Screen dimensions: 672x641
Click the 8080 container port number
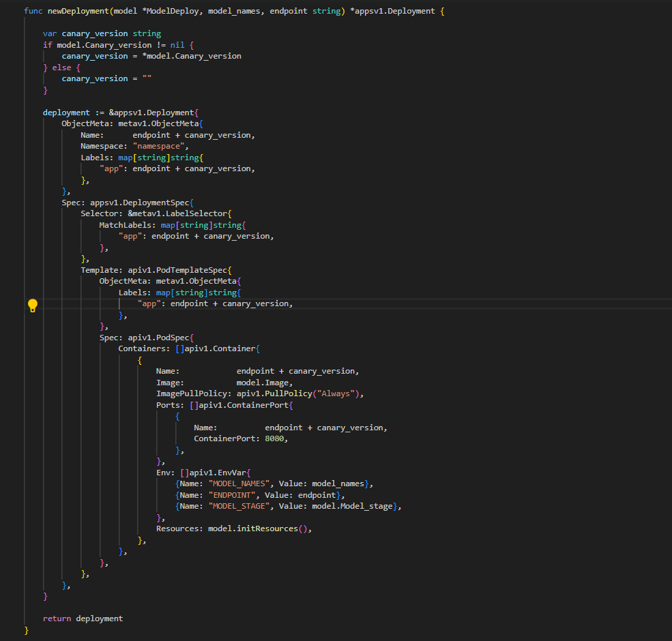click(275, 438)
